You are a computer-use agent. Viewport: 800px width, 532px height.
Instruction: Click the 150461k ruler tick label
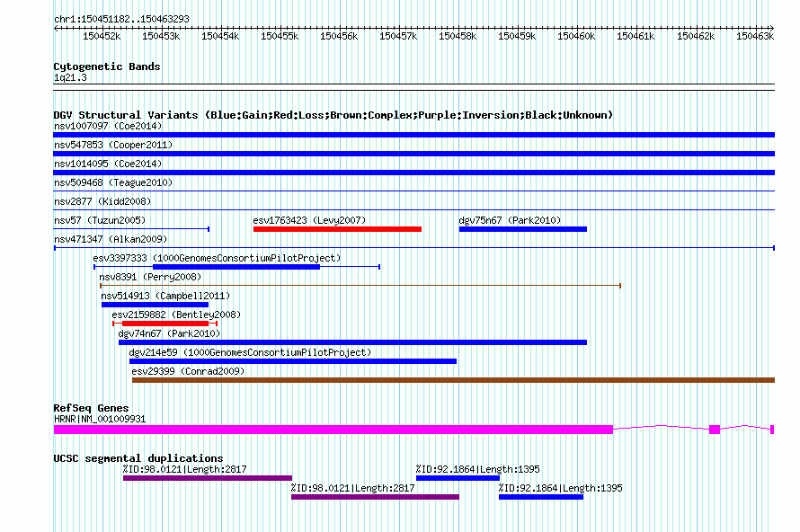point(636,36)
